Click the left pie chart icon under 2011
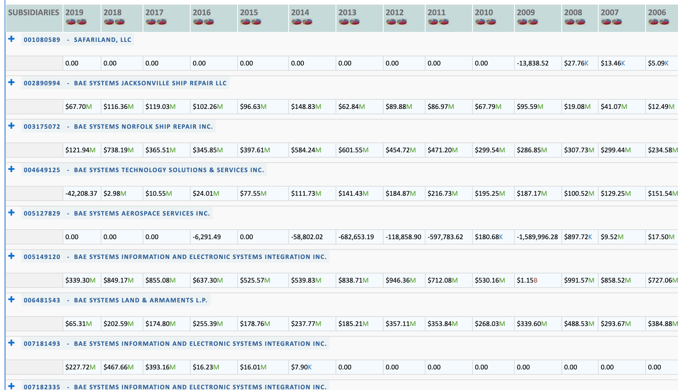This screenshot has height=390, width=678. point(433,22)
